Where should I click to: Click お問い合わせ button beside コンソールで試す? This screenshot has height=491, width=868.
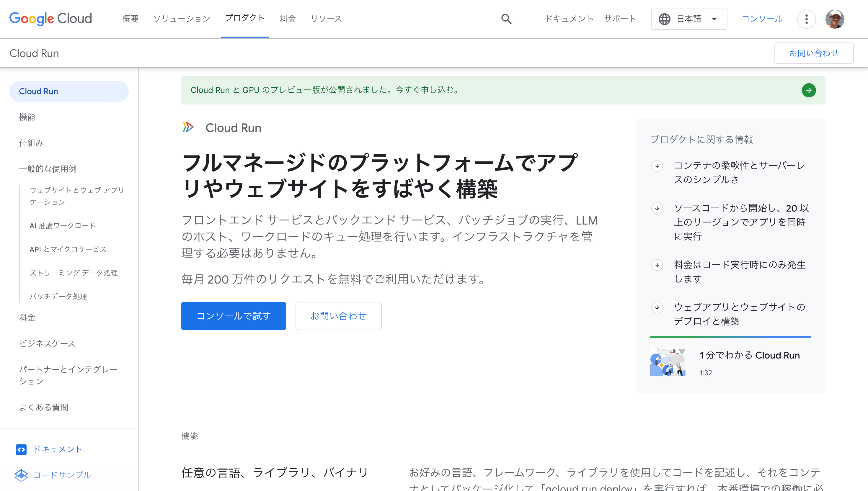coord(338,316)
